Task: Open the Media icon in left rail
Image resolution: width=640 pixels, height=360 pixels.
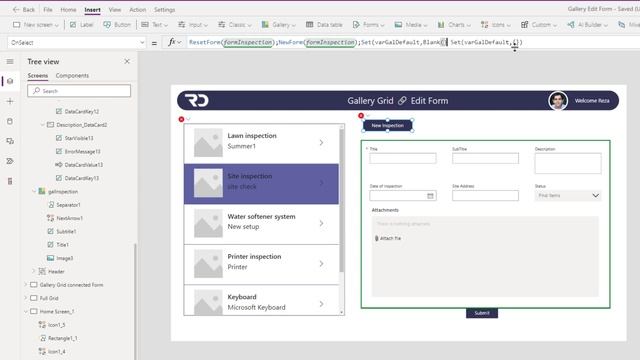Action: (10, 141)
